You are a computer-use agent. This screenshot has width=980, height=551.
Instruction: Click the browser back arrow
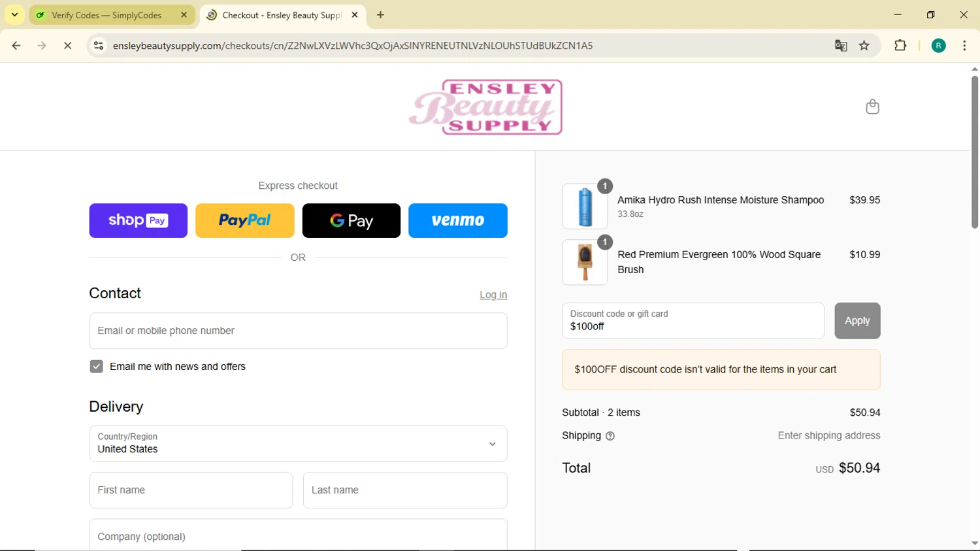coord(16,46)
